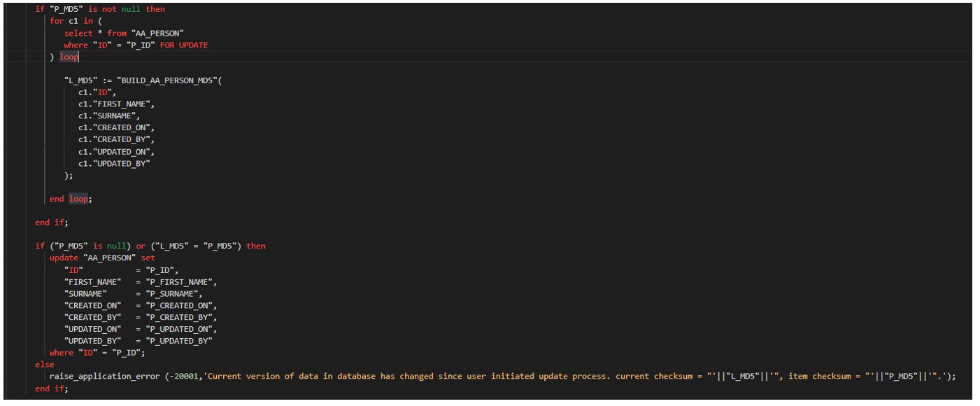980x406 pixels.
Task: Click the 'else' keyword
Action: click(45, 365)
